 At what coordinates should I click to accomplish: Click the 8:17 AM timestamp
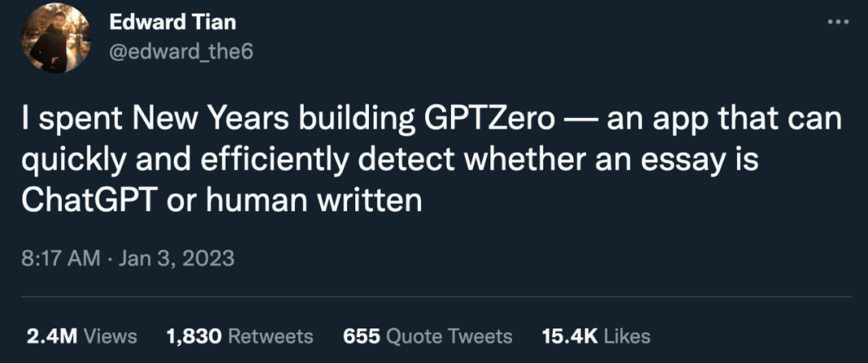61,258
